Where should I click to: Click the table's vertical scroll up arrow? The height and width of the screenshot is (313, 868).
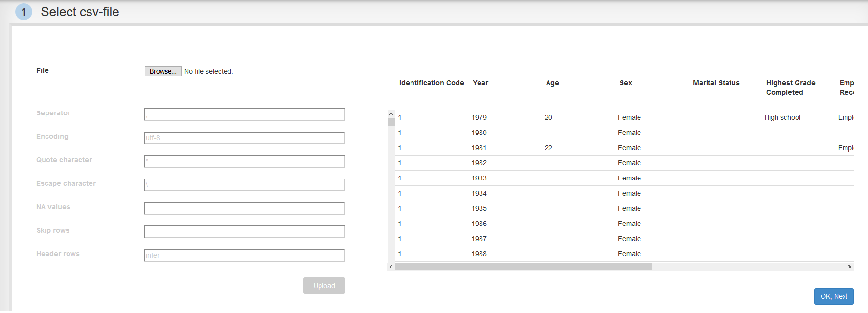point(391,114)
